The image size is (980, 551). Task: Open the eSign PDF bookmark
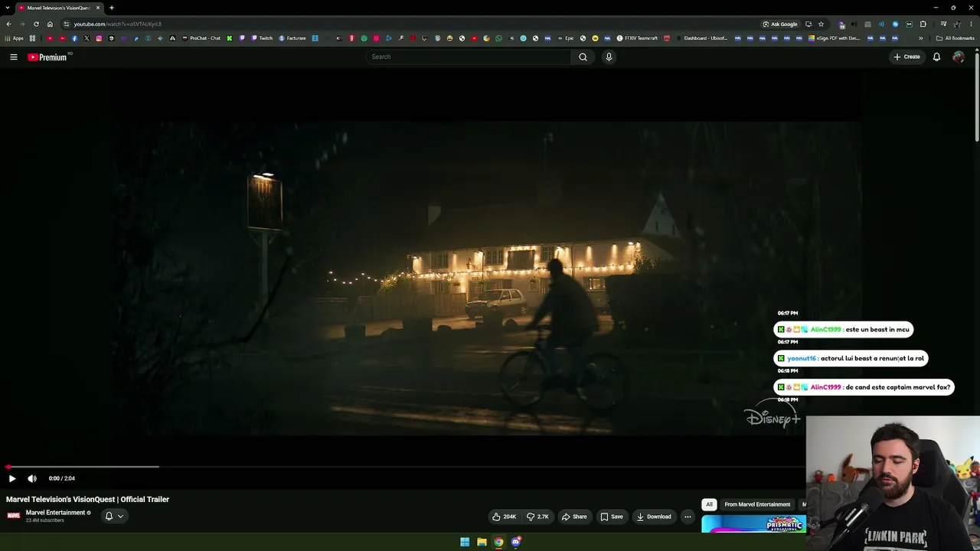pyautogui.click(x=835, y=38)
